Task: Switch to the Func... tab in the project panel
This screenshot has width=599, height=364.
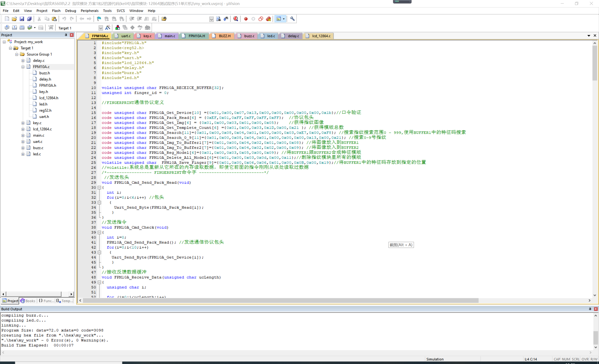Action: (46, 301)
